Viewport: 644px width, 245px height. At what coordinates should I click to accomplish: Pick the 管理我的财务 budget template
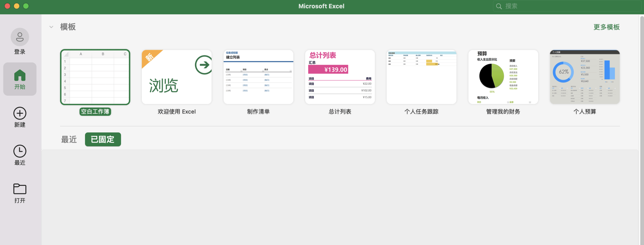coord(503,77)
